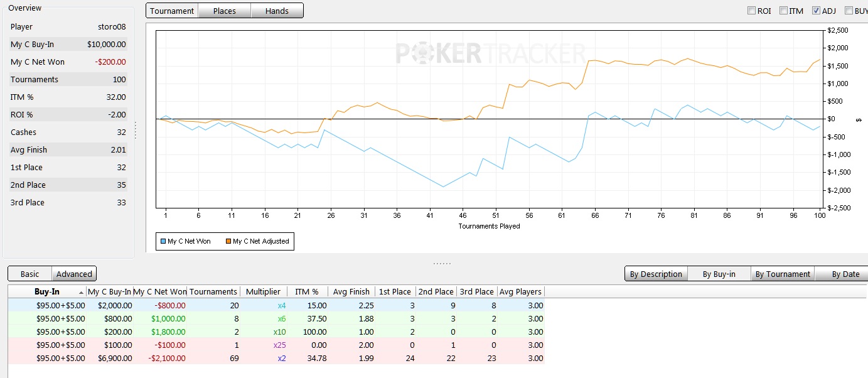Viewport: 868px width, 378px height.
Task: Switch to Advanced view
Action: click(x=74, y=274)
